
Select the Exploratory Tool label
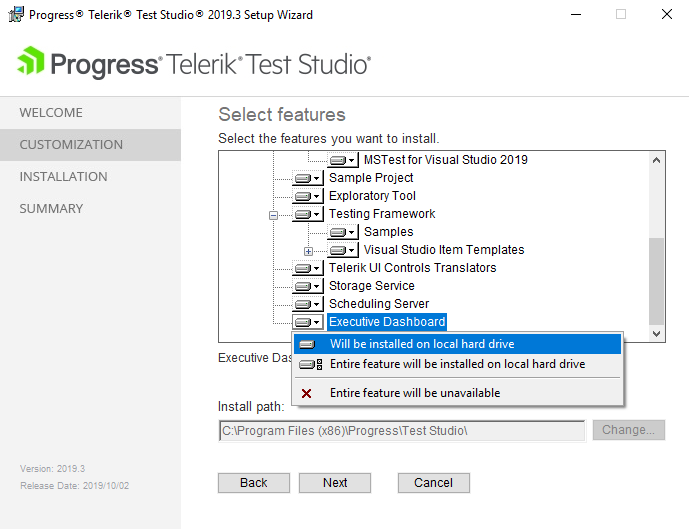(x=372, y=196)
